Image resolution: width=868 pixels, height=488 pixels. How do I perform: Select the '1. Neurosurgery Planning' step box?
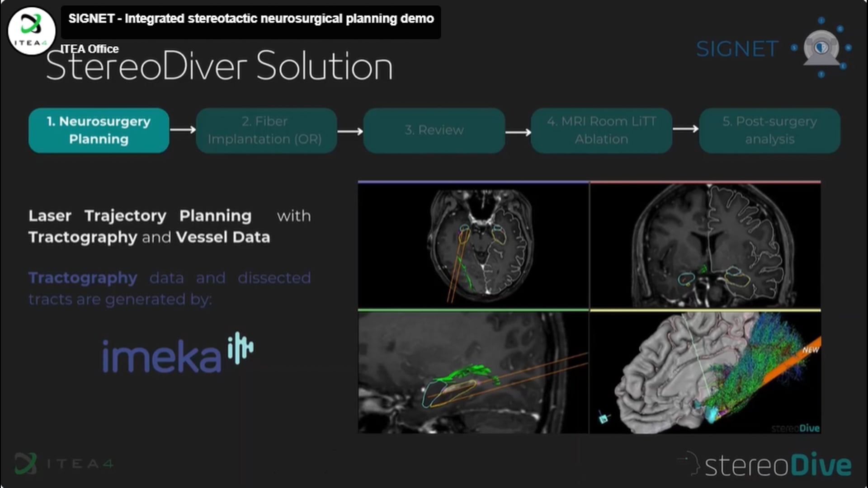point(99,130)
